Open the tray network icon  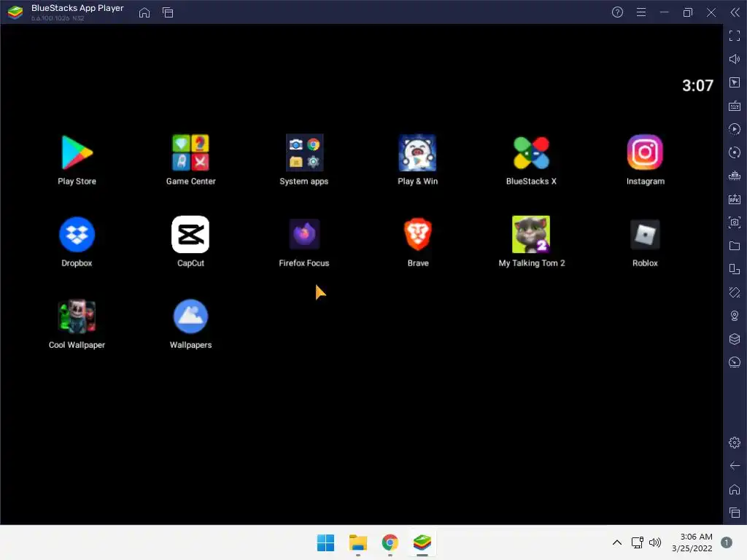(638, 542)
